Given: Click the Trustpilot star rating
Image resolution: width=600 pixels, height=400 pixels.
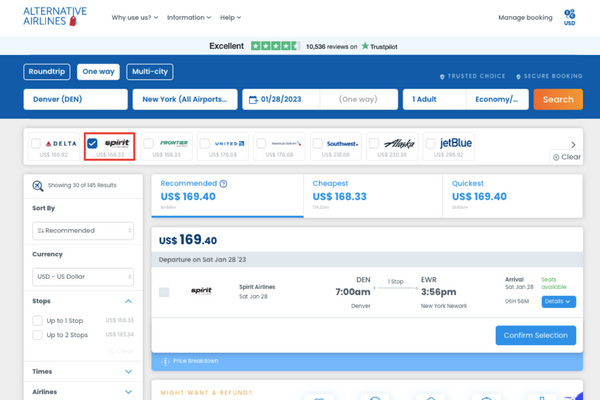Looking at the screenshot, I should (275, 46).
